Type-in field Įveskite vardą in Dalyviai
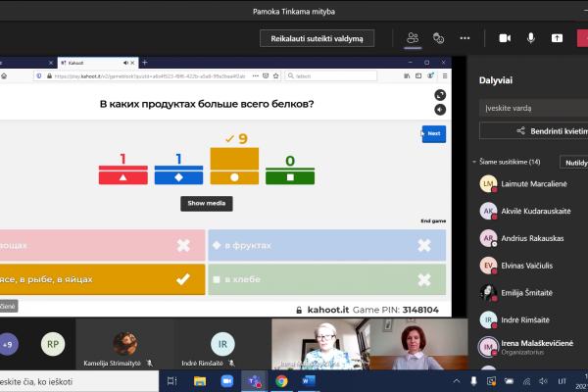 [533, 109]
